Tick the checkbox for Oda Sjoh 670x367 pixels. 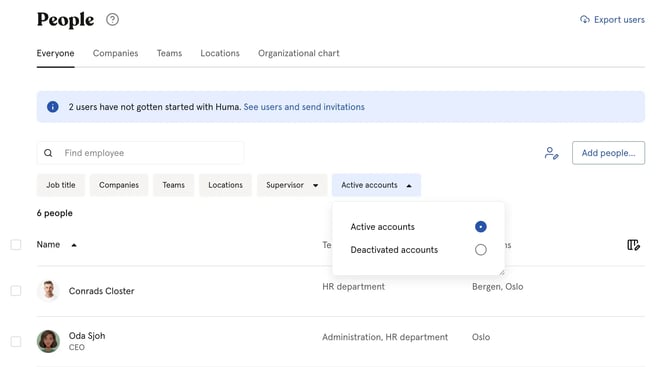click(16, 341)
